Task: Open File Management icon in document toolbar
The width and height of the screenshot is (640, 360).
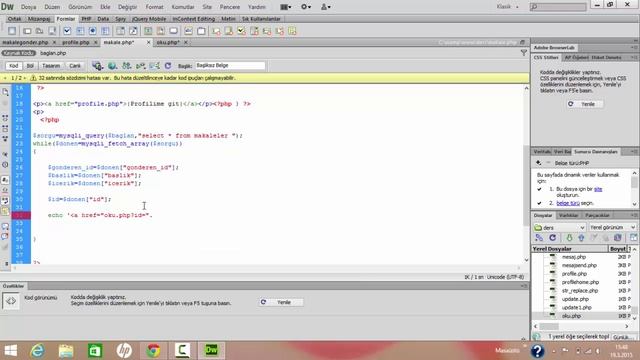Action: (x=127, y=66)
